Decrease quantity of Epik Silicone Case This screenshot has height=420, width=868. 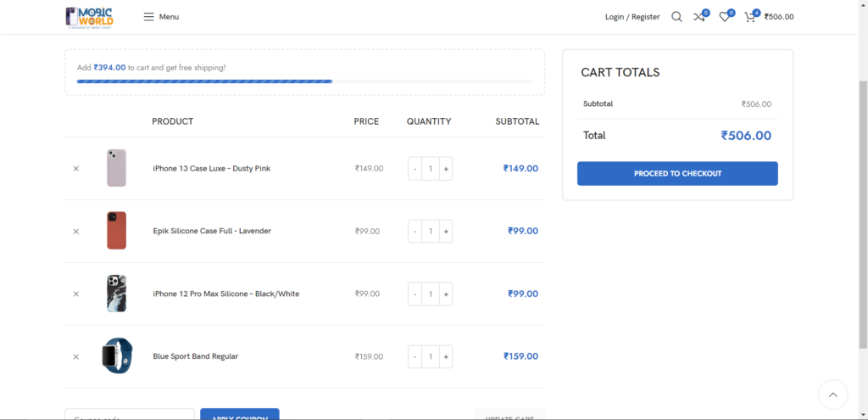pyautogui.click(x=415, y=231)
